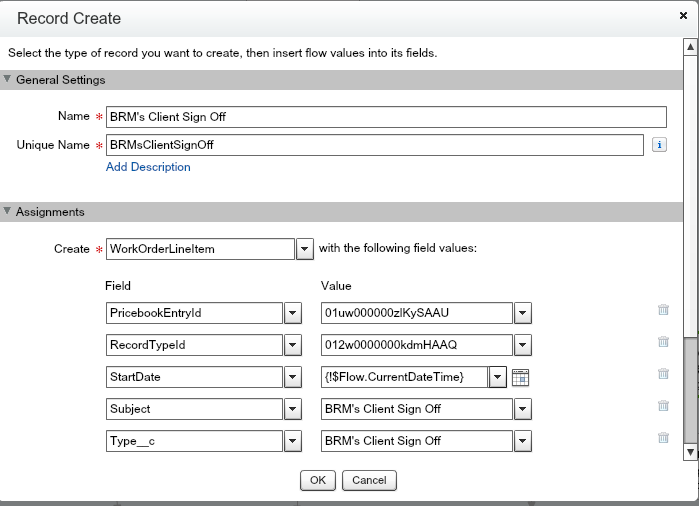Open the Type__c value dropdown

tap(522, 441)
